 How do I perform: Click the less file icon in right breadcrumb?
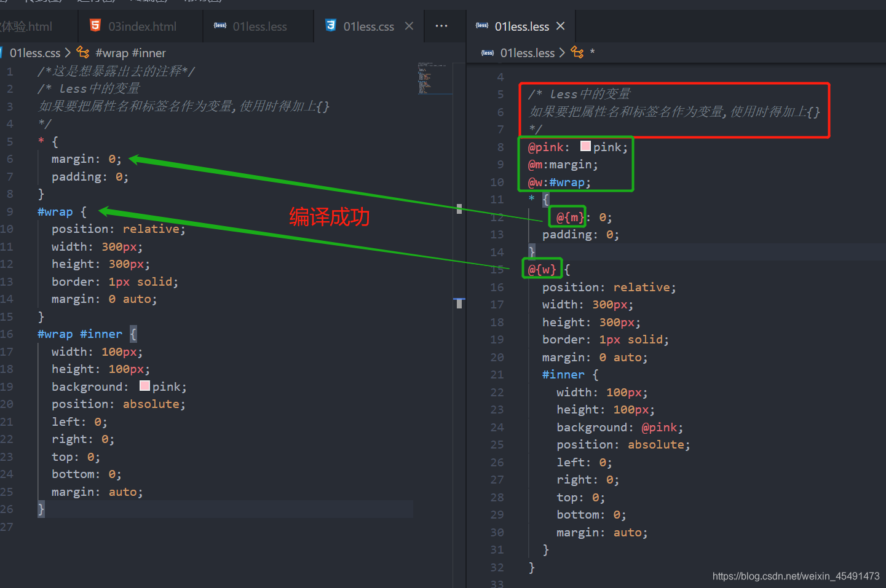(488, 53)
